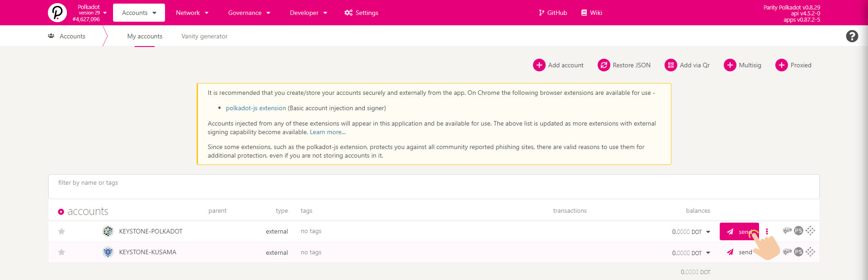The height and width of the screenshot is (280, 868).
Task: Click the Accounts breadcrumb
Action: coord(67,36)
